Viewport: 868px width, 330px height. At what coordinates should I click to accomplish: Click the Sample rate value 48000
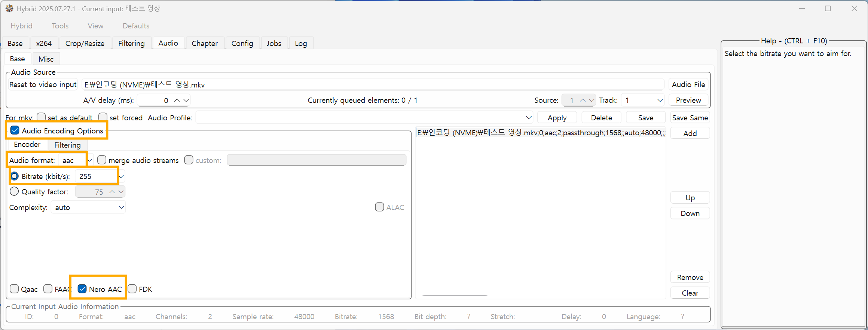point(304,317)
